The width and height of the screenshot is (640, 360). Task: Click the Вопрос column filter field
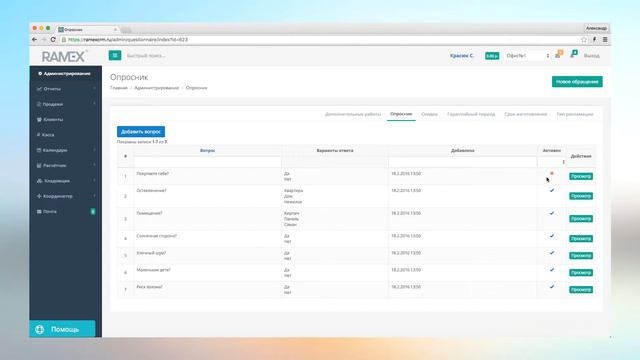click(x=207, y=162)
